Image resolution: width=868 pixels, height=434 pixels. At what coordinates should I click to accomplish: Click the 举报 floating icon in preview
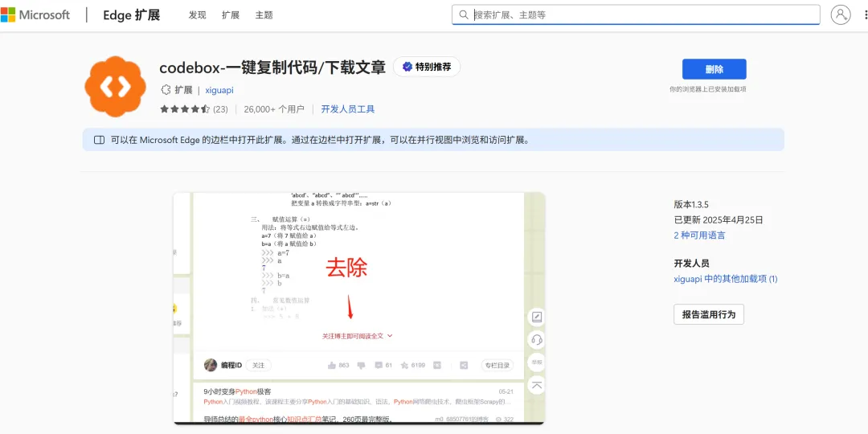click(536, 362)
